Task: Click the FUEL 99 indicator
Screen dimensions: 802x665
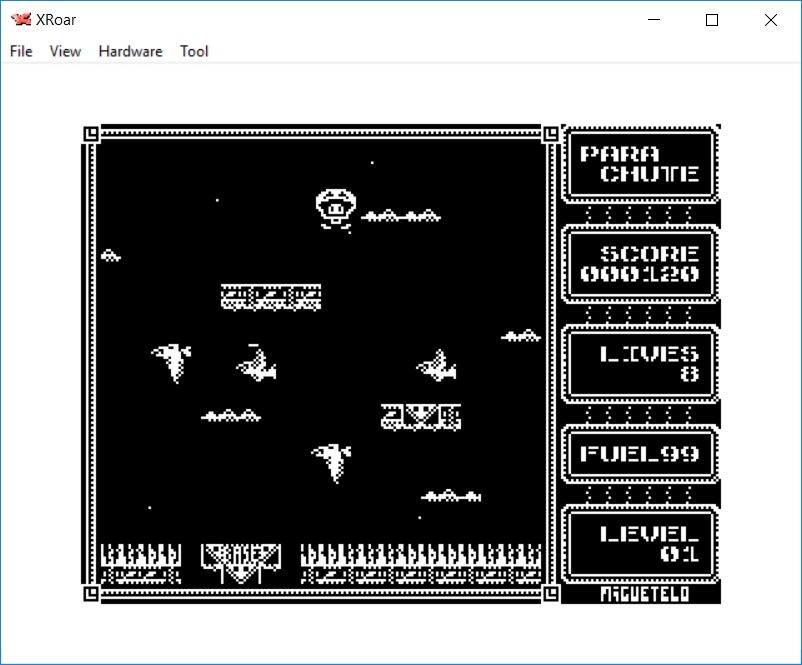Action: [x=641, y=454]
